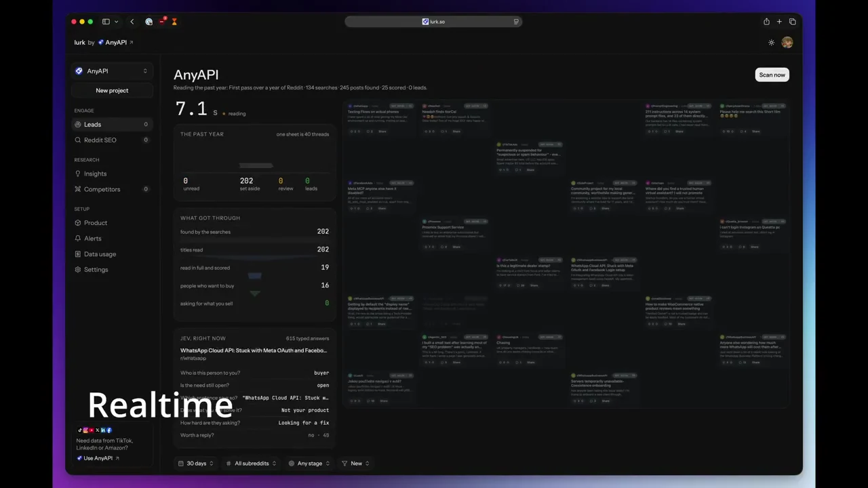Screen dimensions: 868x488
Task: Open a new browser tab with plus icon
Action: pos(779,22)
